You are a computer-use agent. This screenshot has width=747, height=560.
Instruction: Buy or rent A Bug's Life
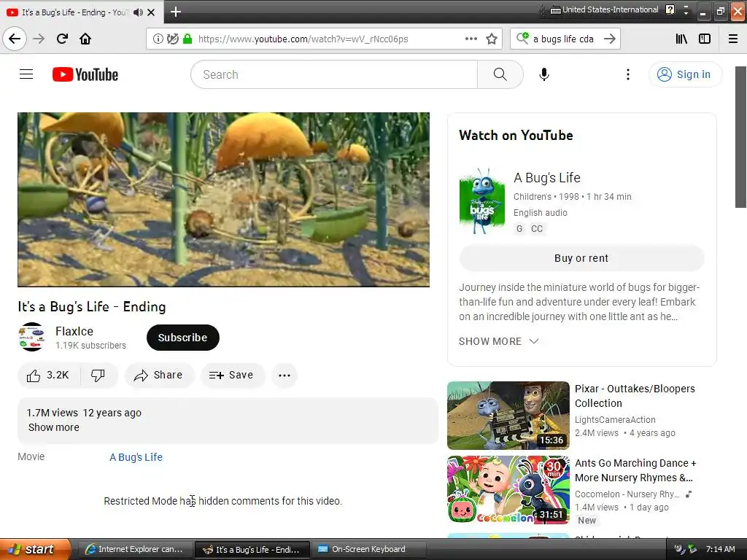click(x=581, y=258)
